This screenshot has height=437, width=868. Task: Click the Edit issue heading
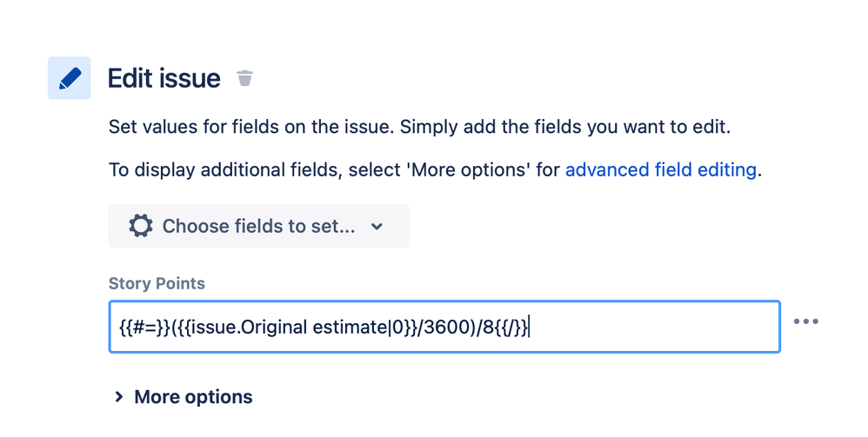click(x=164, y=78)
